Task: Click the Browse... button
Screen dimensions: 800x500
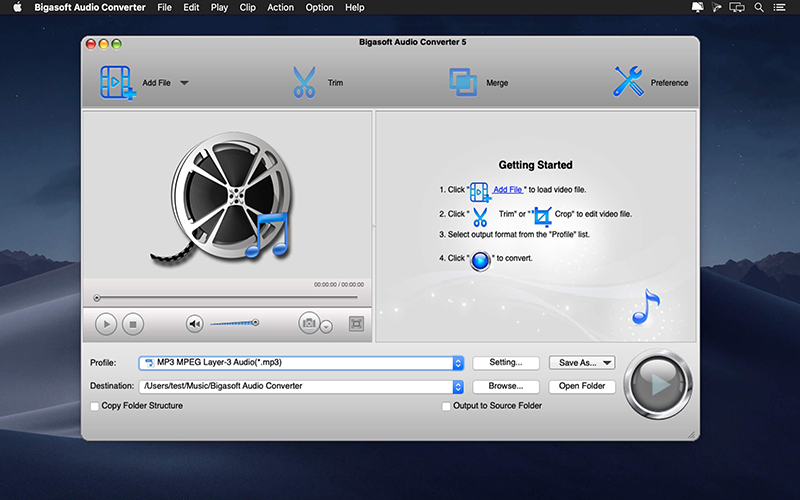Action: coord(506,386)
